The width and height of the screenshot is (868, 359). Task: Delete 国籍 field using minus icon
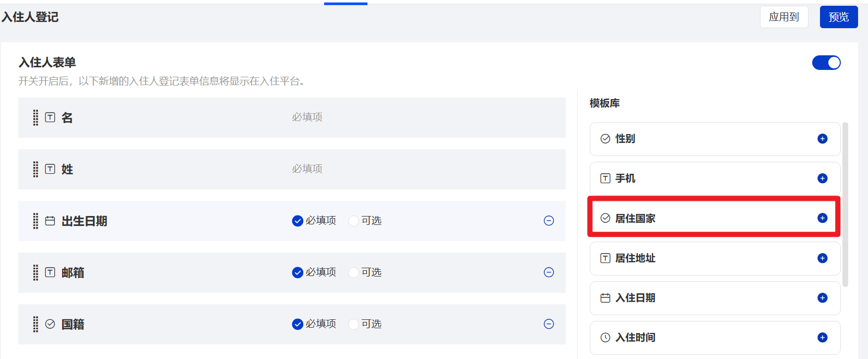549,324
